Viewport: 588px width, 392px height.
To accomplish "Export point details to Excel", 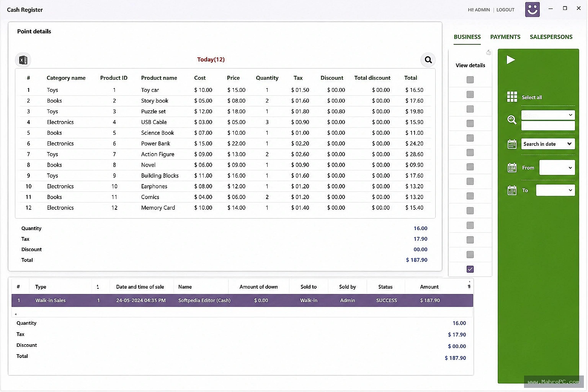I will [x=23, y=60].
